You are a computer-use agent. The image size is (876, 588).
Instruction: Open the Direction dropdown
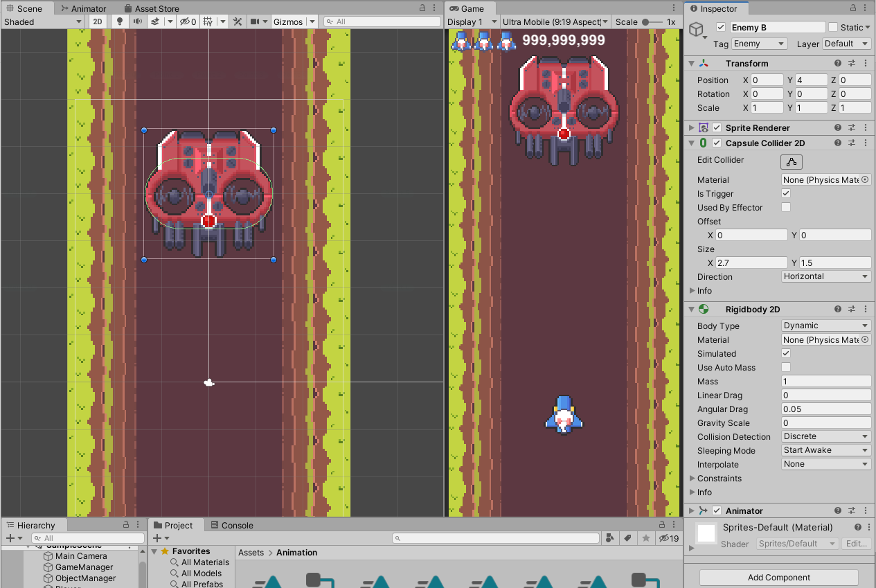click(x=826, y=276)
